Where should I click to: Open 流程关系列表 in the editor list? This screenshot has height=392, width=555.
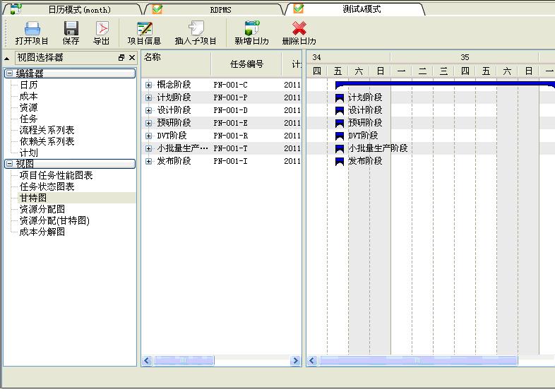pyautogui.click(x=47, y=130)
